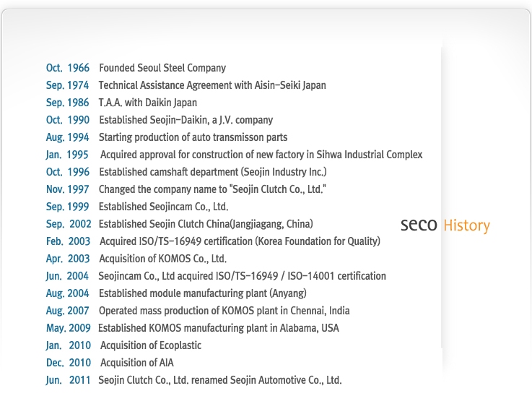Click the orange 'History' heading

467,225
